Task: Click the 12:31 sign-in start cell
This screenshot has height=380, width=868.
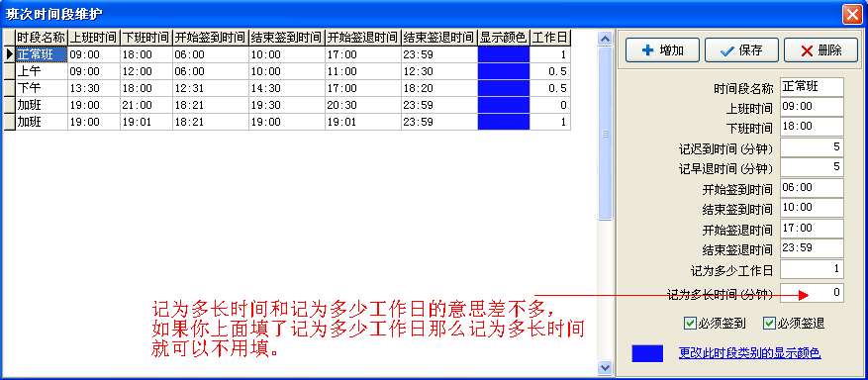Action: (x=211, y=88)
